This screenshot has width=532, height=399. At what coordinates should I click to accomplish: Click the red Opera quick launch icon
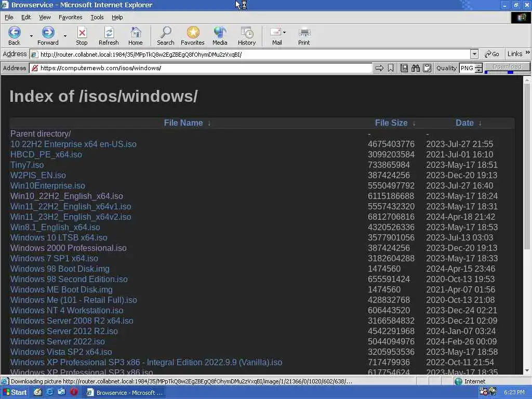[74, 392]
